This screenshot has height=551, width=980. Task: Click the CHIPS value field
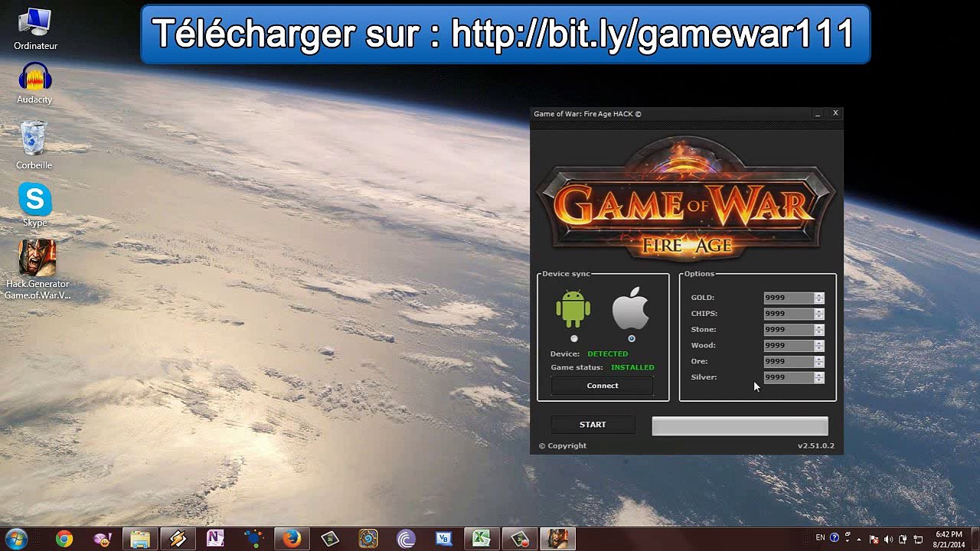click(x=789, y=314)
